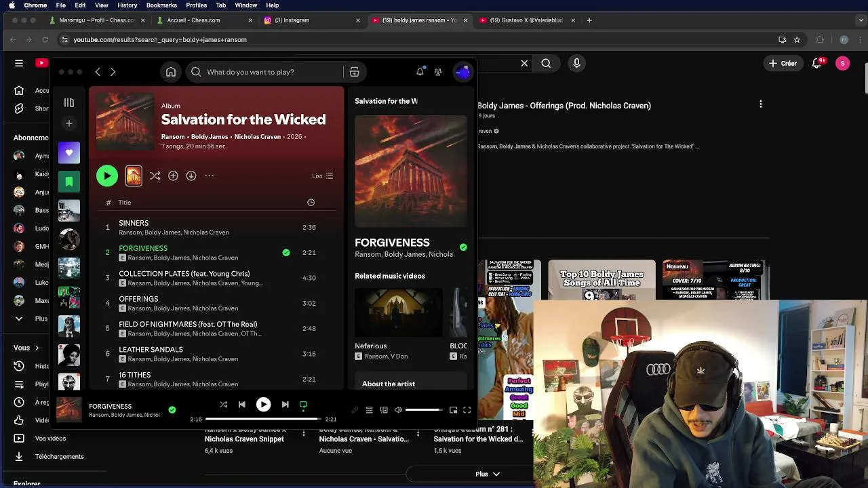The height and width of the screenshot is (488, 868).
Task: Collapse Your Library icon in Spotify sidebar
Action: click(x=68, y=102)
